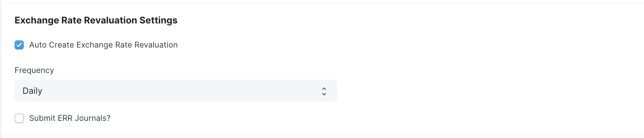Click the white tick inside the blue checkbox
Screen dimensions: 644x138
tap(19, 45)
